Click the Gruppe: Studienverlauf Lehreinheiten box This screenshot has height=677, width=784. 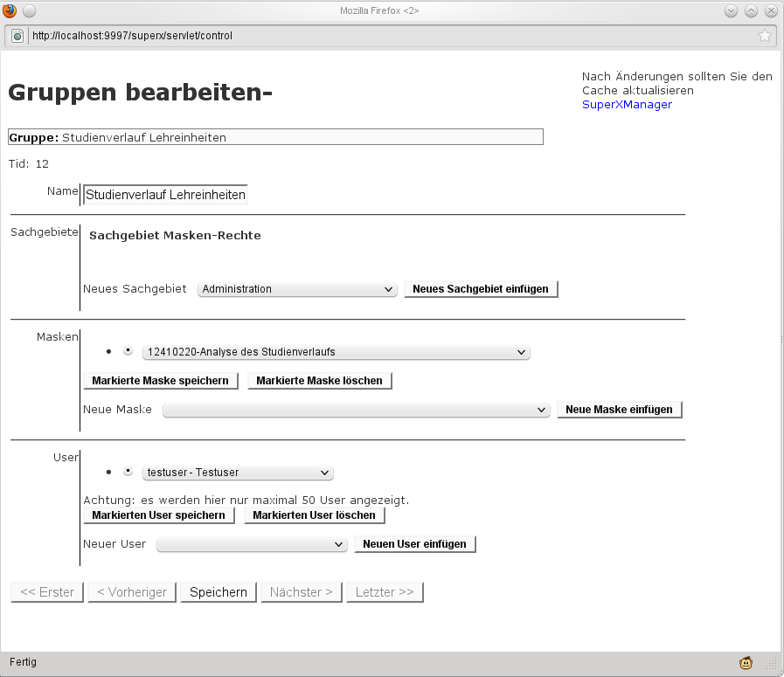pos(275,137)
